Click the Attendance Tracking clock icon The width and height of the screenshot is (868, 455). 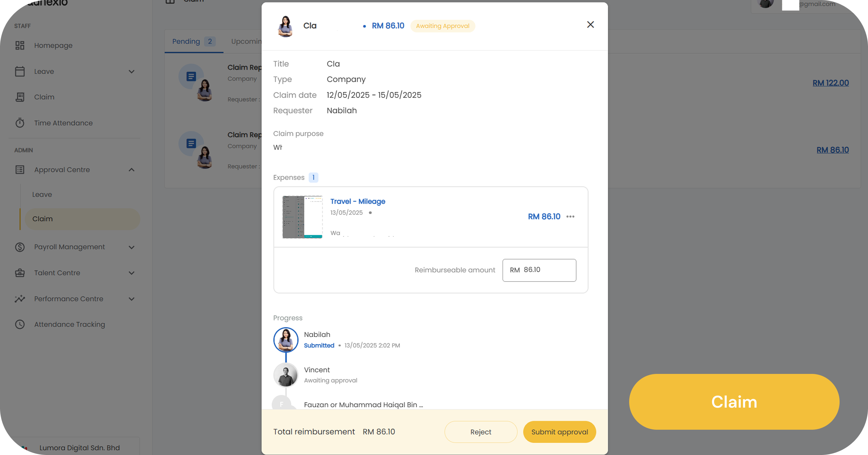point(20,324)
